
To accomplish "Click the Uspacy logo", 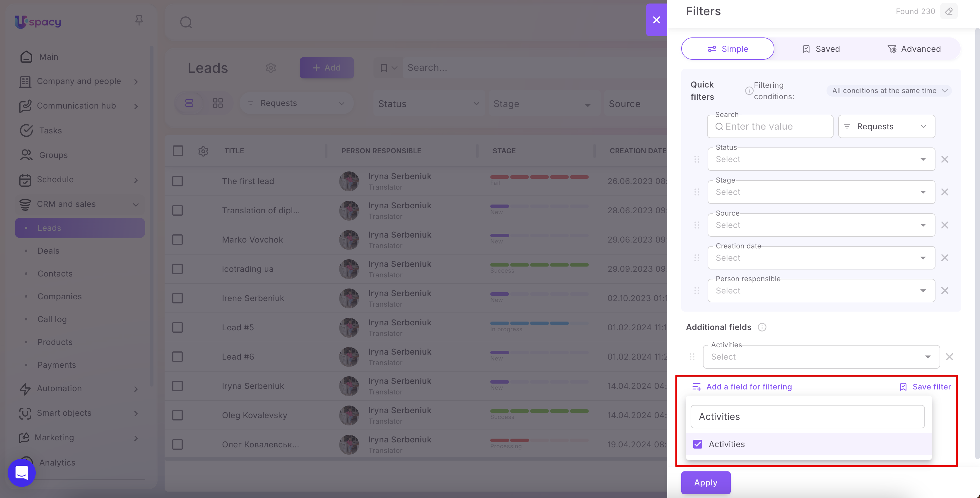I will coord(38,22).
